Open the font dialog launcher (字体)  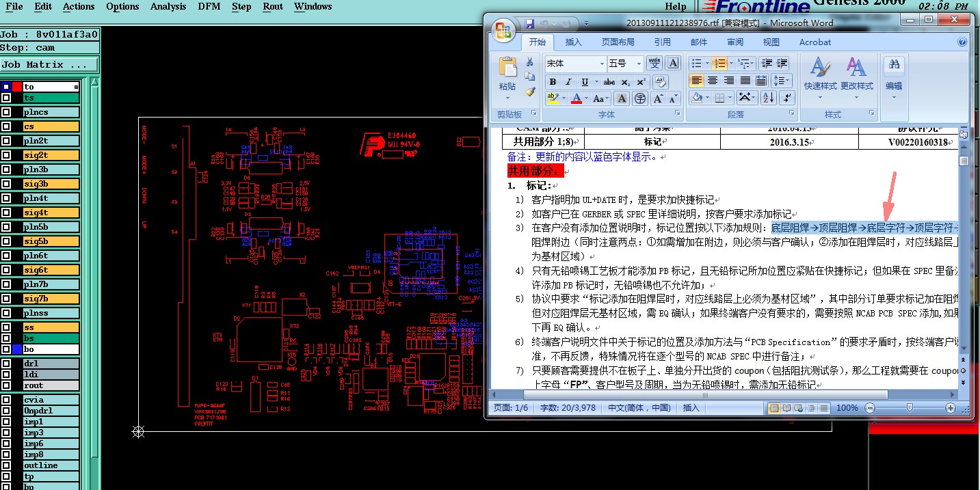(x=678, y=113)
